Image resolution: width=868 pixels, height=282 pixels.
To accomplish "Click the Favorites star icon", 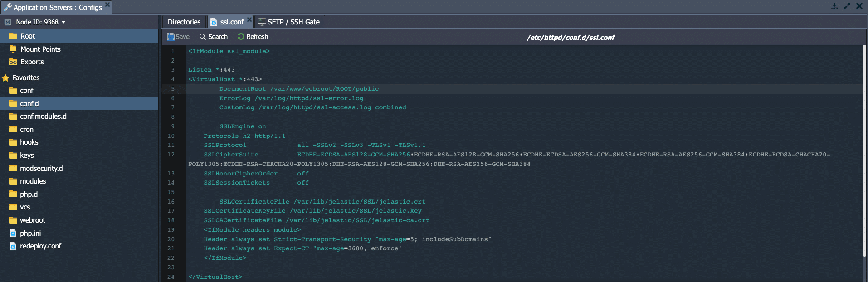I will point(5,78).
